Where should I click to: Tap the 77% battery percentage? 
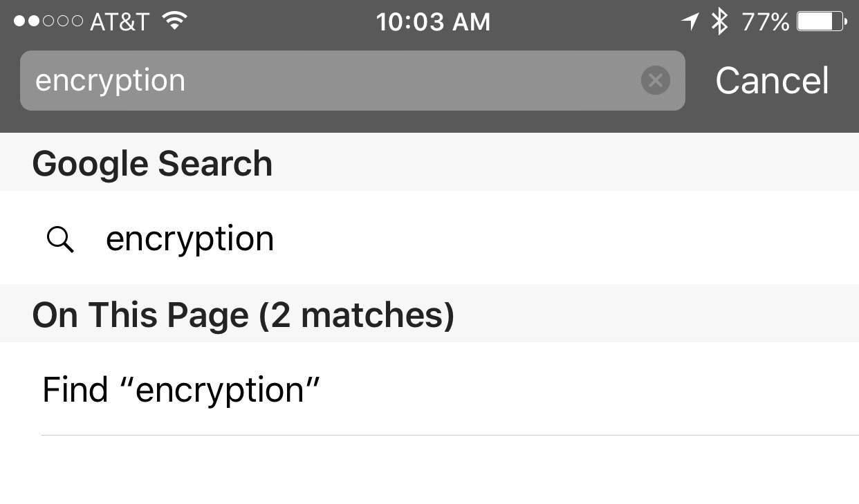765,22
